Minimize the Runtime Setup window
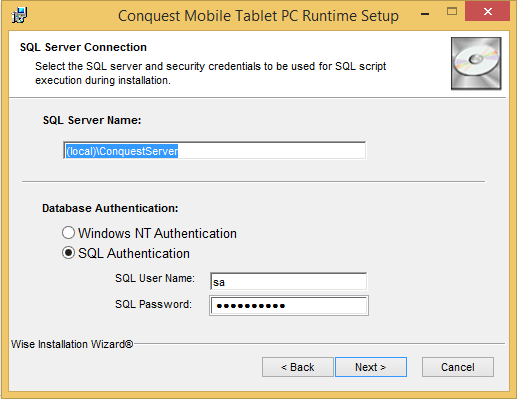 tap(425, 13)
